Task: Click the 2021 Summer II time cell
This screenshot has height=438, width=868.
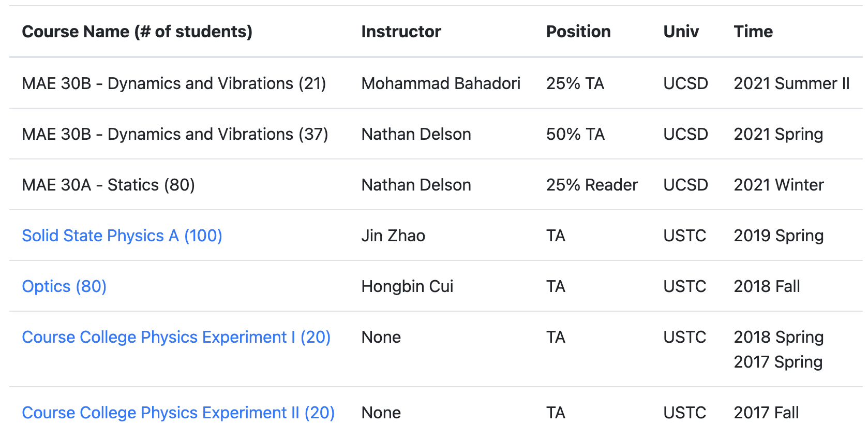Action: coord(791,83)
